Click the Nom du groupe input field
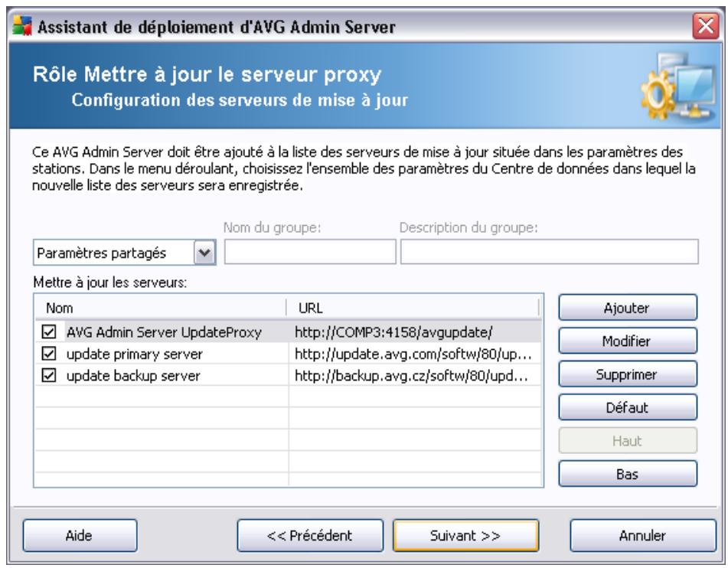 310,252
